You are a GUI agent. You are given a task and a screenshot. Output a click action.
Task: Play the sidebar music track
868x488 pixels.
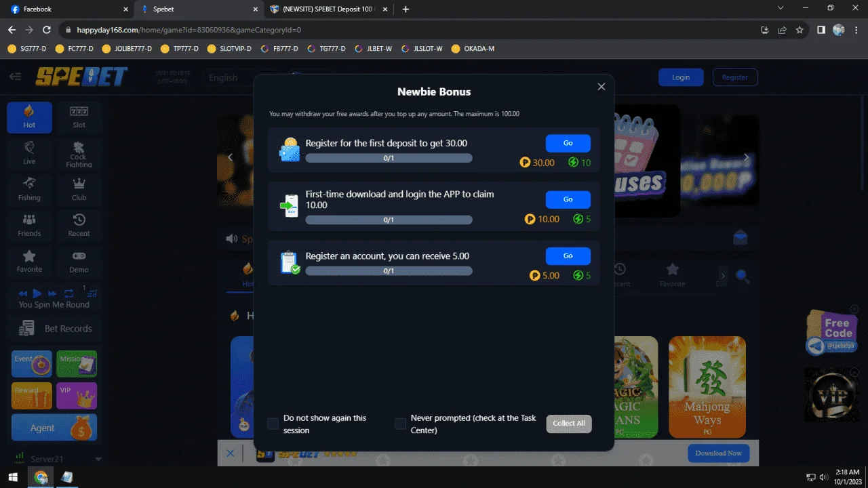(37, 293)
